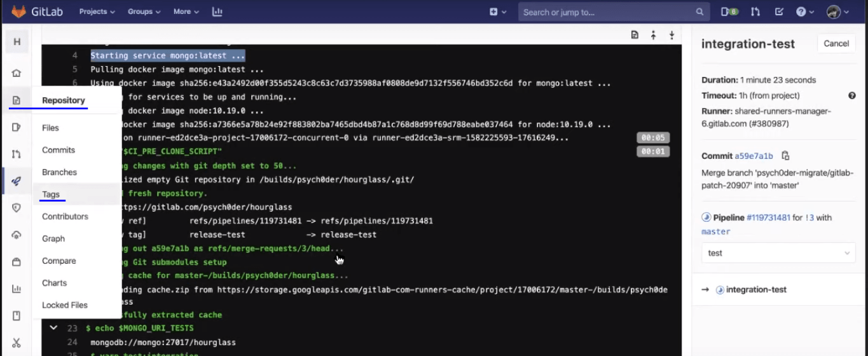Viewport: 868px width, 356px height.
Task: Open the help question-mark menu
Action: click(804, 11)
